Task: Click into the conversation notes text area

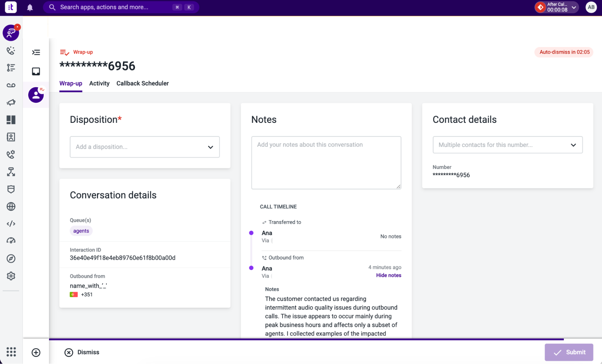Action: [326, 163]
